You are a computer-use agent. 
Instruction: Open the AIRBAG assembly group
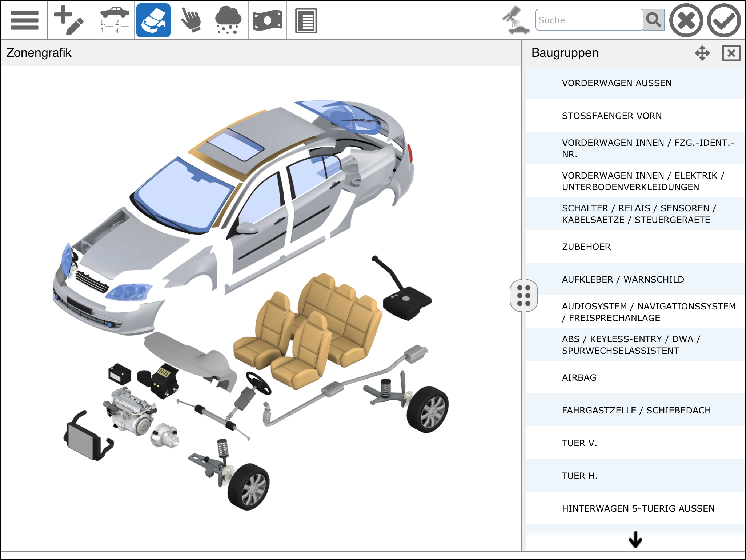click(579, 377)
